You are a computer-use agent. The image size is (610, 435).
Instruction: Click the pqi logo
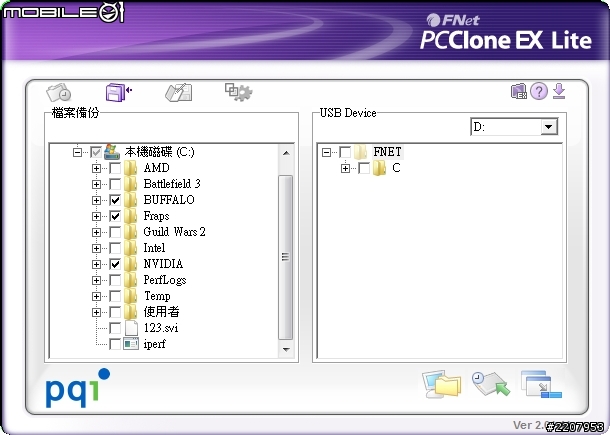click(x=78, y=388)
